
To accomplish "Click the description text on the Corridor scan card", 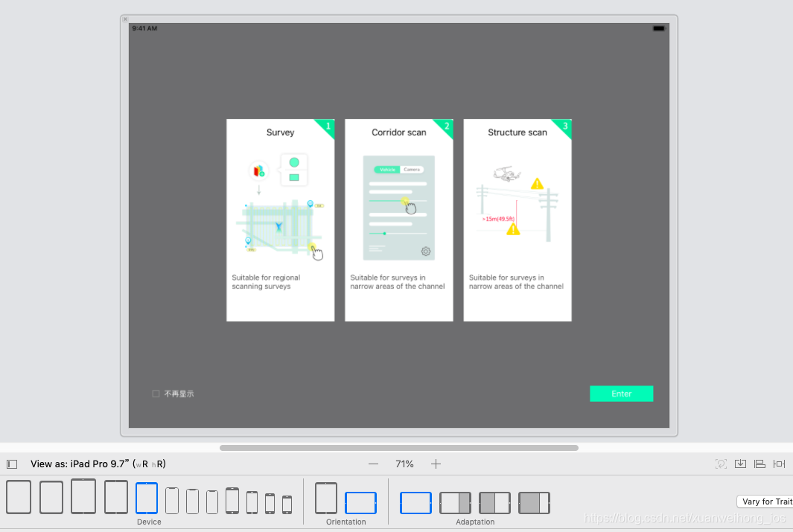I will pos(398,282).
